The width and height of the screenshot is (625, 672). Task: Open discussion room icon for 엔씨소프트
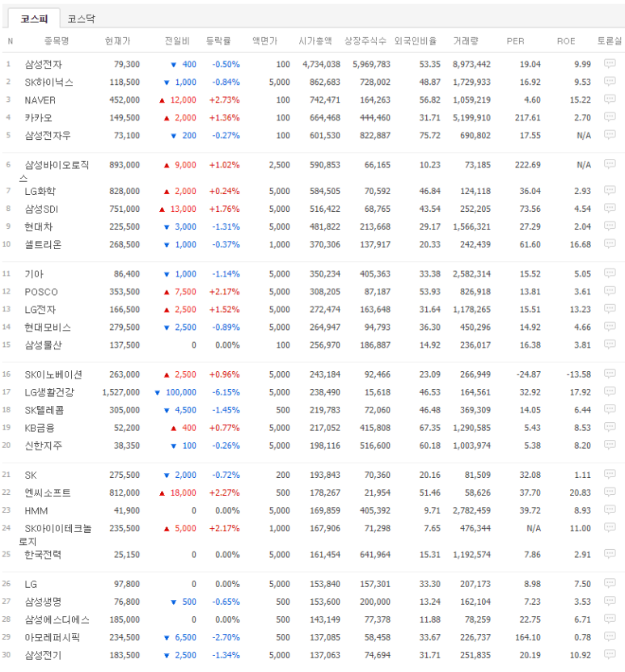(609, 492)
